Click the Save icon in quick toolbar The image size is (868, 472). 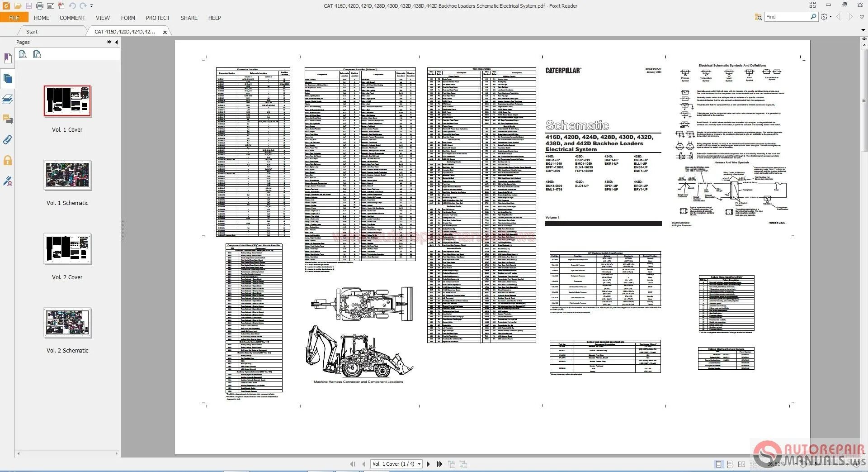point(28,6)
